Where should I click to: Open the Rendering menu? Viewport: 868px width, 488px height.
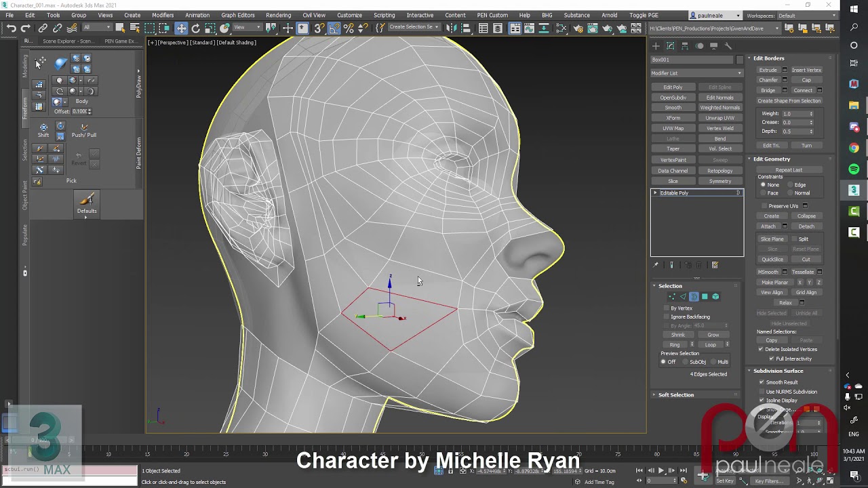[278, 15]
